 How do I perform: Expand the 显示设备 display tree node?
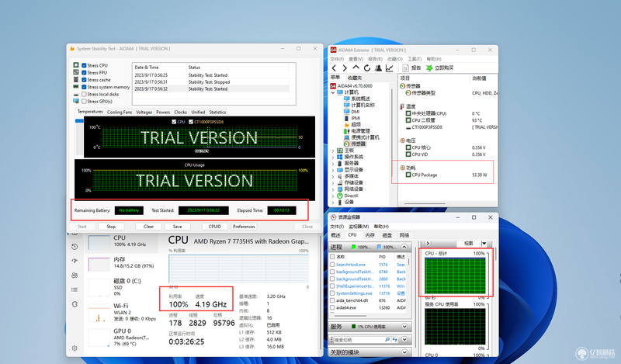click(333, 169)
